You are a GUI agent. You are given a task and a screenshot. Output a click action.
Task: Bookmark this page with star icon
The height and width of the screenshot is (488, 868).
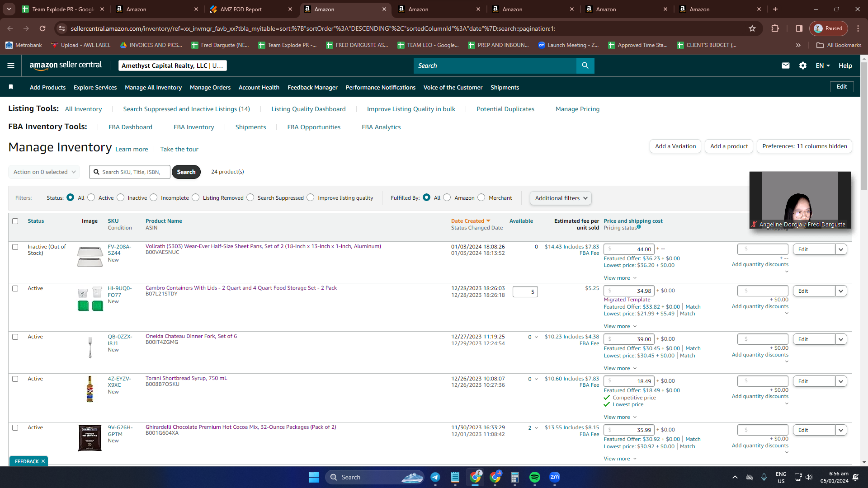point(752,28)
